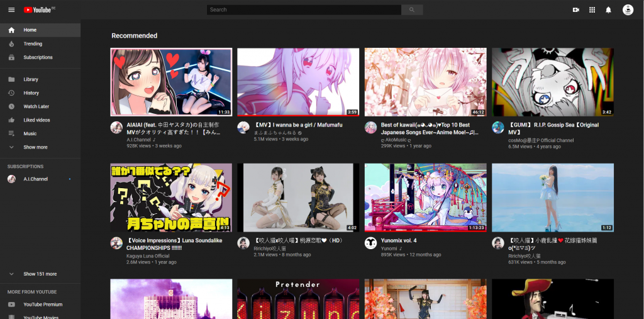Go to Home in the sidebar
The height and width of the screenshot is (319, 644).
pyautogui.click(x=40, y=30)
